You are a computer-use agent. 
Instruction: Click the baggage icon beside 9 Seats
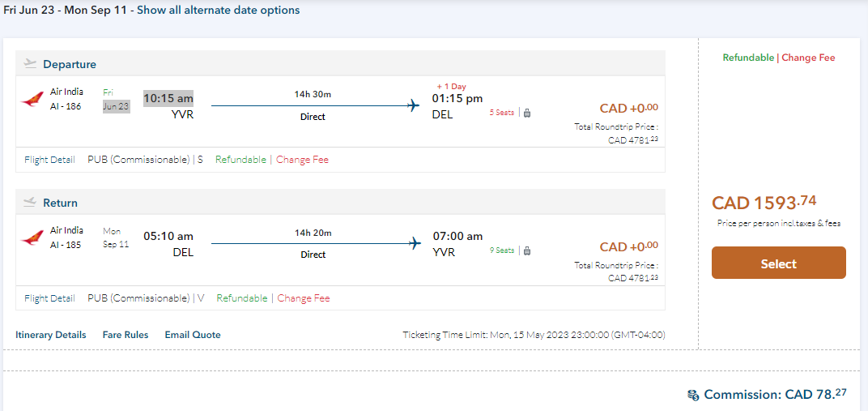tap(527, 250)
